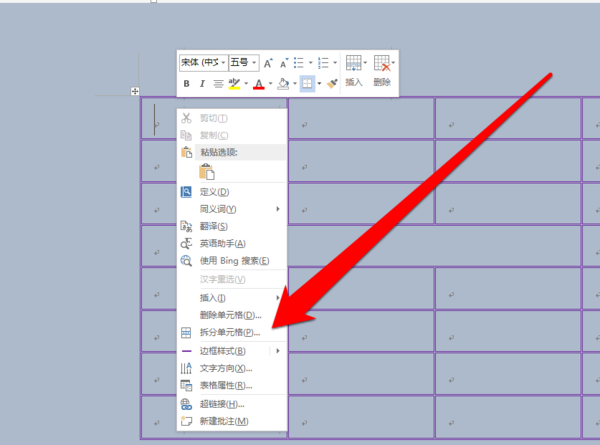Expand the highlight color dropdown arrow
The height and width of the screenshot is (445, 600).
pyautogui.click(x=246, y=83)
